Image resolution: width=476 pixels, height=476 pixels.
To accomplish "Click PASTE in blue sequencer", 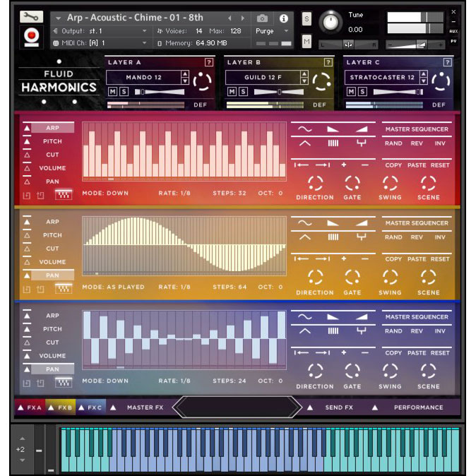I will 417,352.
